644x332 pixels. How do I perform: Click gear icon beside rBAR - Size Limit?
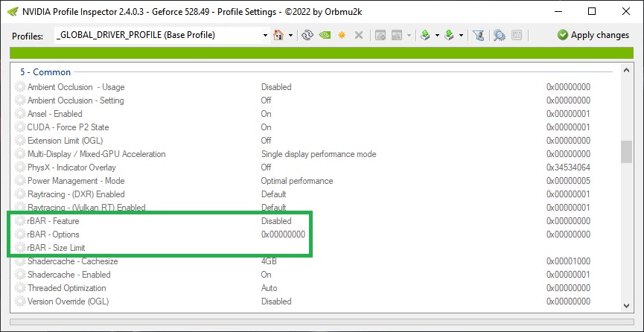pyautogui.click(x=19, y=248)
